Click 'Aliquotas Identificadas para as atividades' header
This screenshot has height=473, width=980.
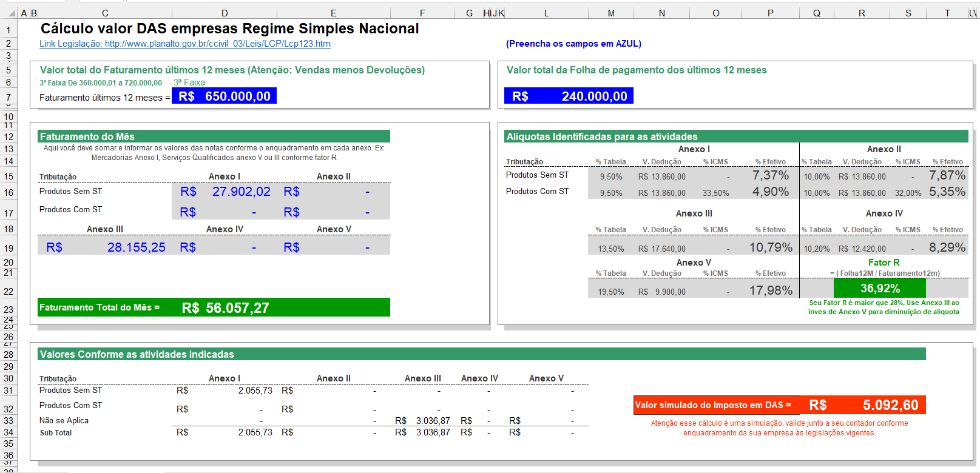pos(736,136)
